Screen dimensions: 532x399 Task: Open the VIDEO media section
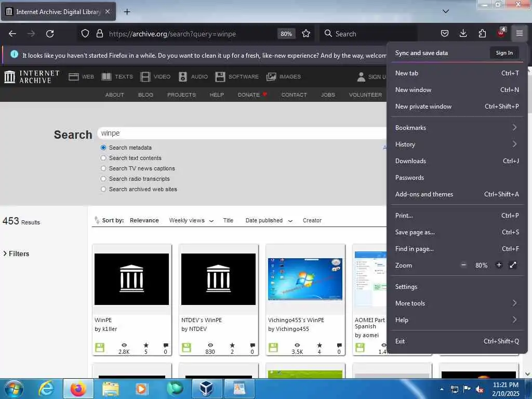(155, 77)
